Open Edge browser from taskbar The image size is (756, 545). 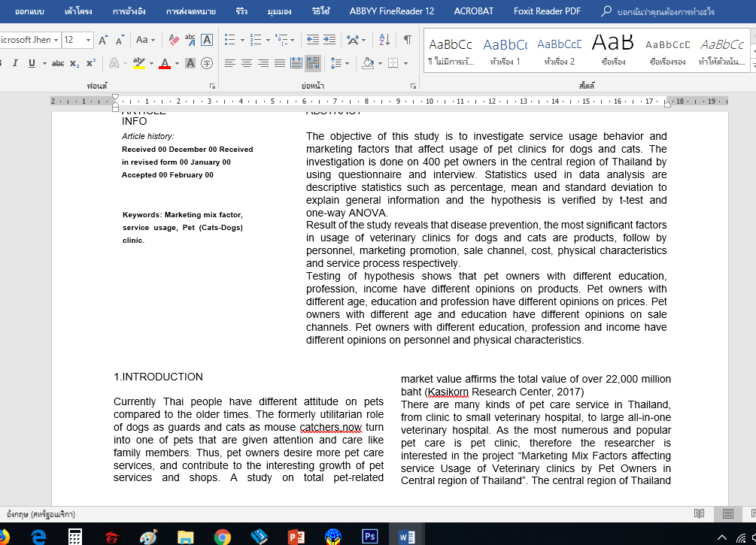pyautogui.click(x=38, y=536)
